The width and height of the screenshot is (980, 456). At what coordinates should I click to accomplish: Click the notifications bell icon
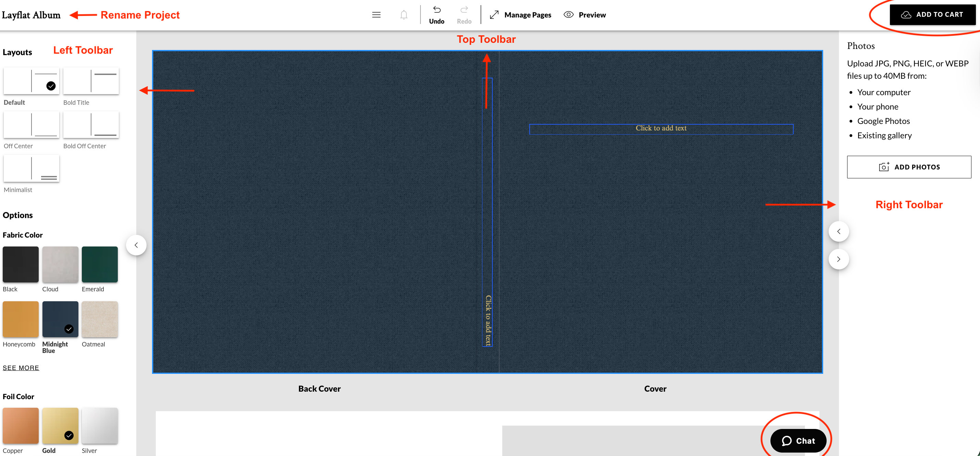pos(404,14)
